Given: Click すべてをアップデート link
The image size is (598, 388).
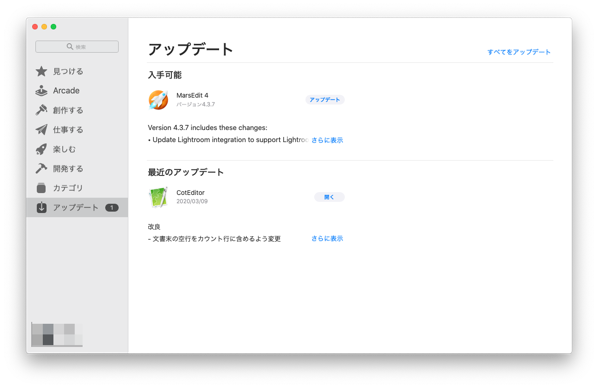Looking at the screenshot, I should point(519,52).
